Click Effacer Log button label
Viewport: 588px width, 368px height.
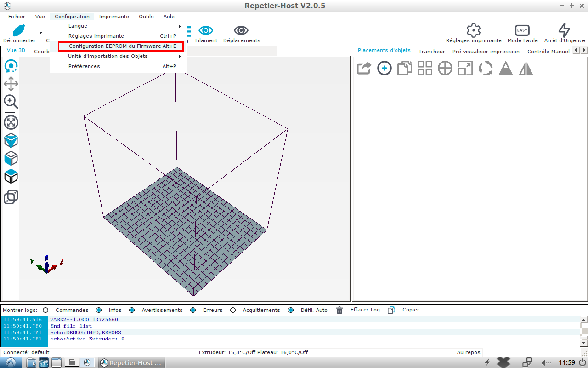(365, 310)
